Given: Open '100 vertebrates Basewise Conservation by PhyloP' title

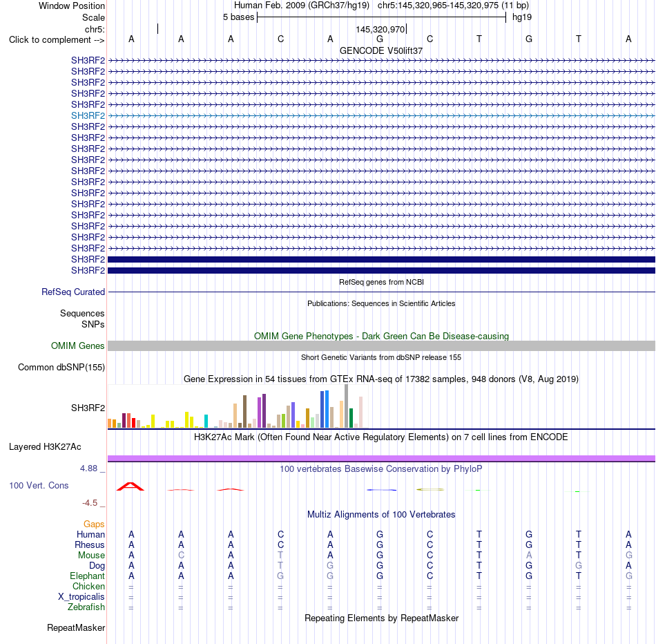Looking at the screenshot, I should click(381, 469).
